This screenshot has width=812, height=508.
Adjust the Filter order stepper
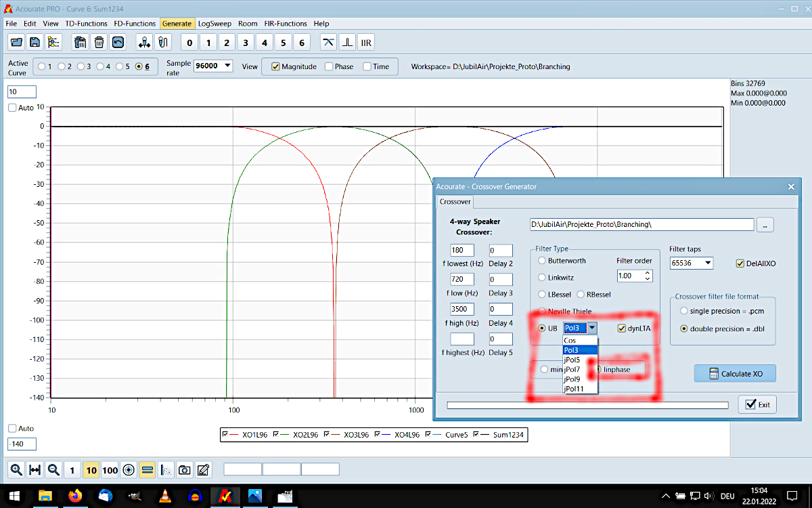[648, 276]
